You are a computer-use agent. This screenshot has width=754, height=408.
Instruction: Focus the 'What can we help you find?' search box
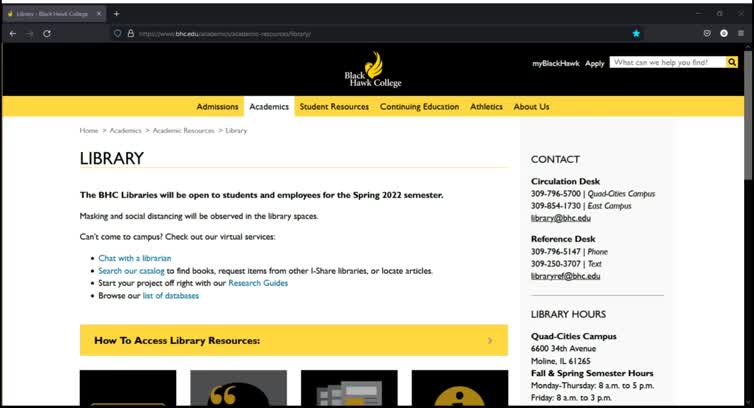(x=667, y=63)
